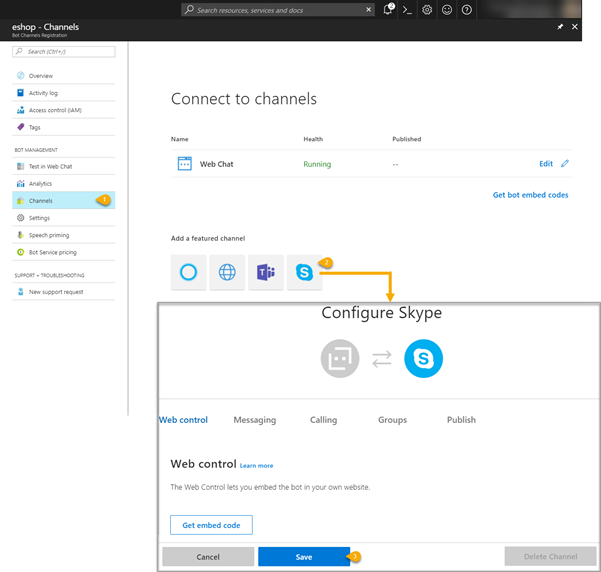
Task: Click the feedback smiley icon
Action: [447, 10]
